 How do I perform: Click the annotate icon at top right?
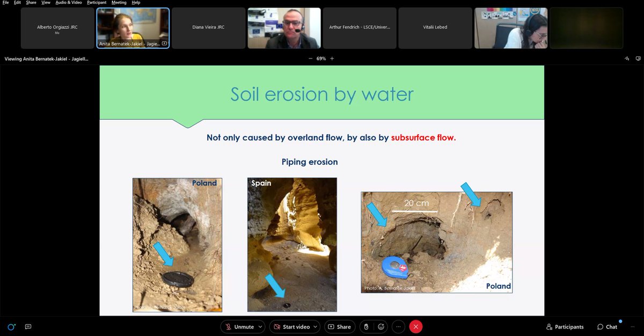pyautogui.click(x=626, y=59)
